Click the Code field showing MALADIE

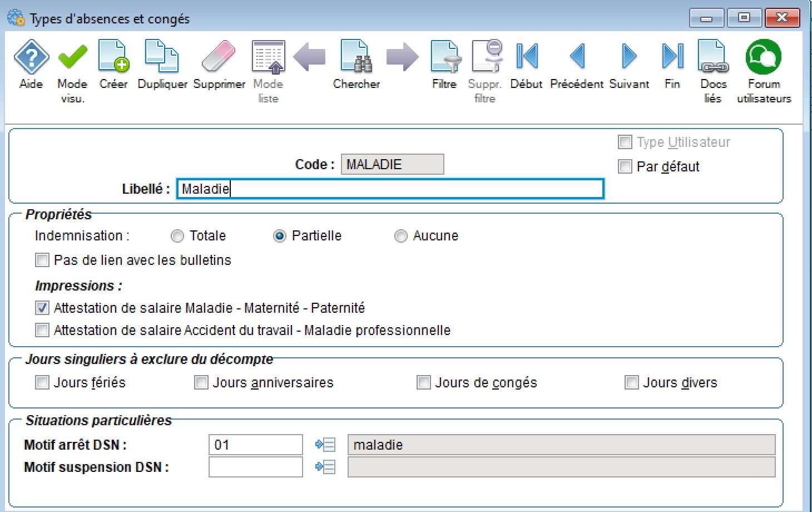pyautogui.click(x=393, y=164)
